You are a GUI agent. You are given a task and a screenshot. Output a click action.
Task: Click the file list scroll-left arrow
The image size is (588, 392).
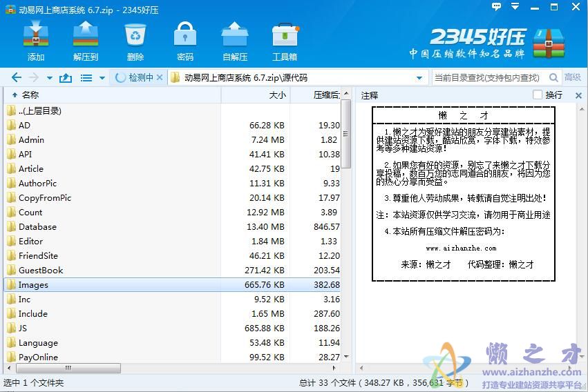click(9, 368)
